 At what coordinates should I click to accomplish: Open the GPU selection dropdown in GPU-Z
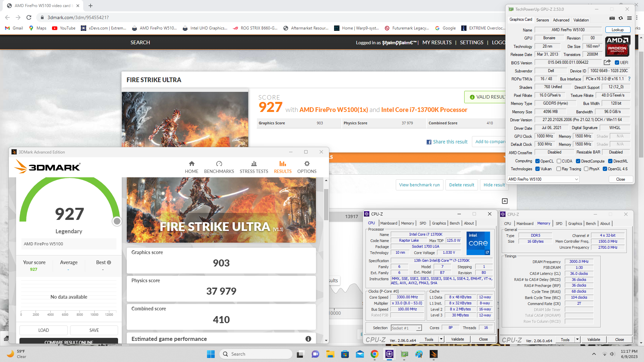pyautogui.click(x=543, y=179)
